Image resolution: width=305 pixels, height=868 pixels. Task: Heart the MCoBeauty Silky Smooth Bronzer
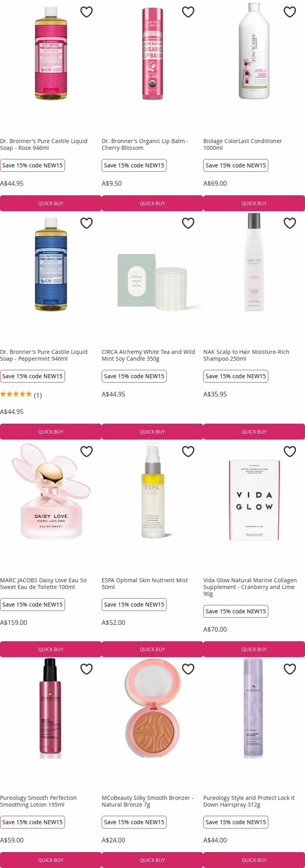point(188,669)
